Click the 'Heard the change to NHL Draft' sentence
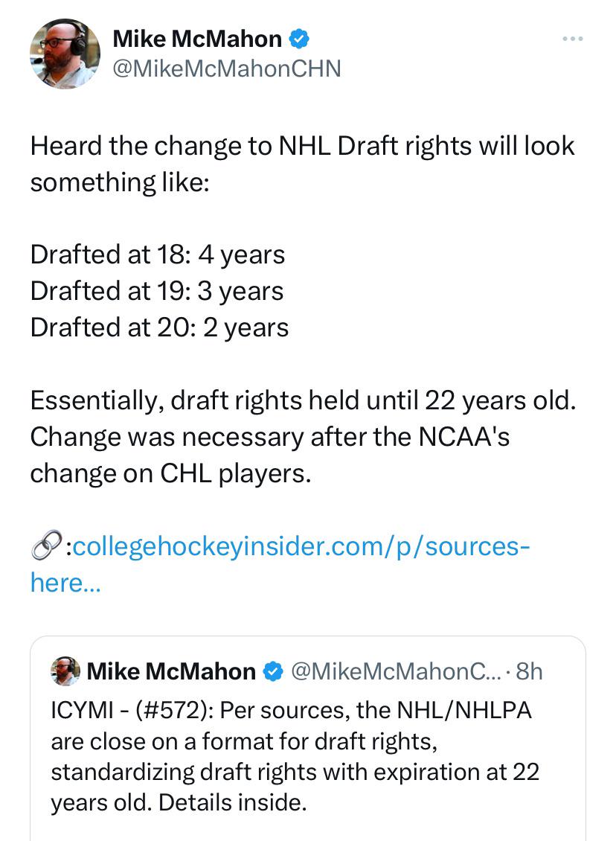616x841 pixels. [302, 164]
